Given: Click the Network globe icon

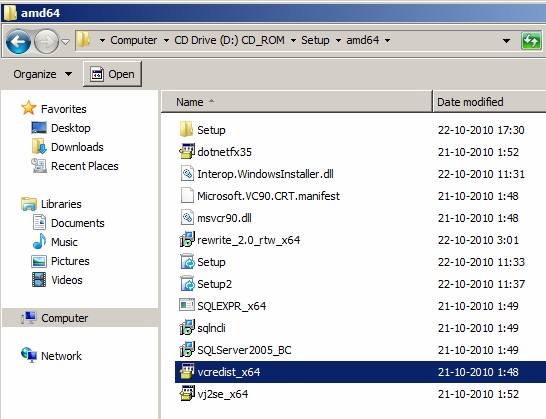Looking at the screenshot, I should [x=29, y=355].
